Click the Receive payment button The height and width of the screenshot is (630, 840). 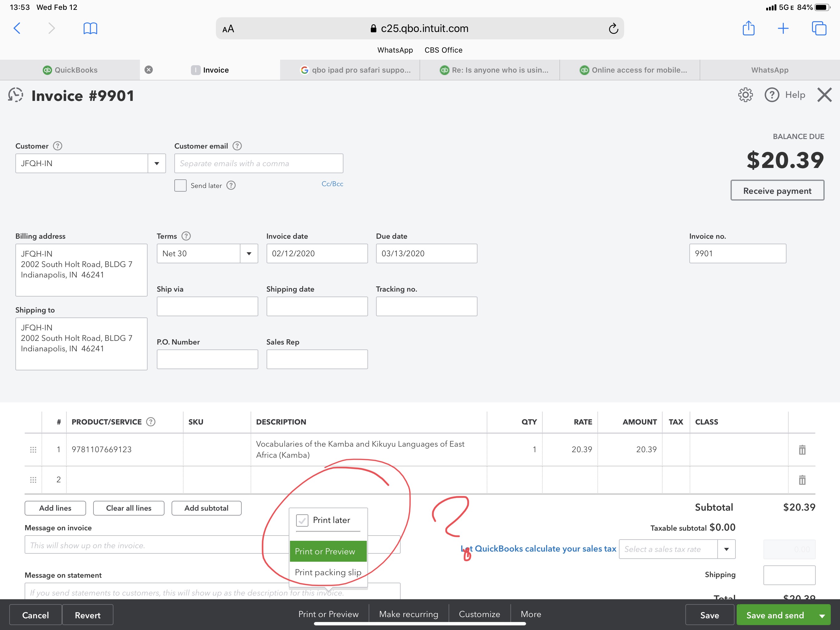tap(777, 191)
